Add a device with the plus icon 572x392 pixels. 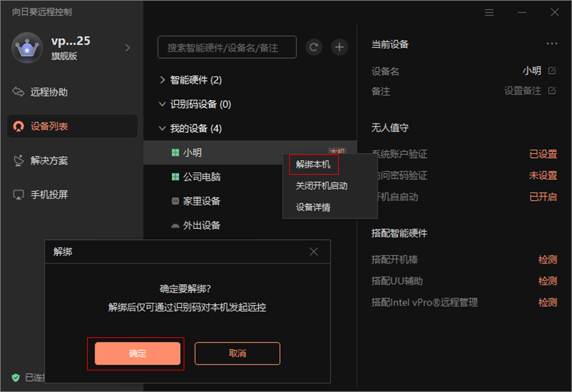click(339, 47)
